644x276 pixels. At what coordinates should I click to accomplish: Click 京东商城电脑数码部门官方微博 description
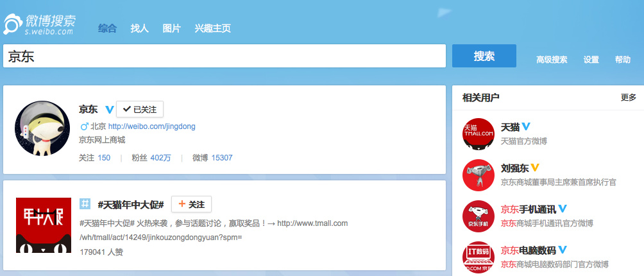(x=554, y=264)
